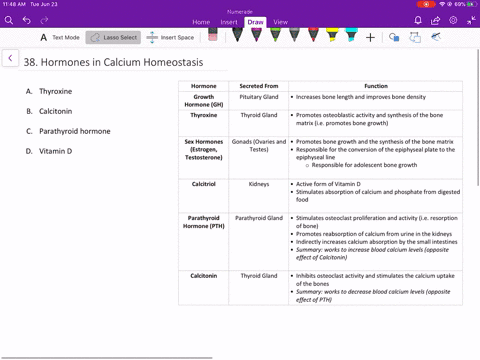This screenshot has height=360, width=480.
Task: Choose Insert Space tool
Action: click(170, 37)
